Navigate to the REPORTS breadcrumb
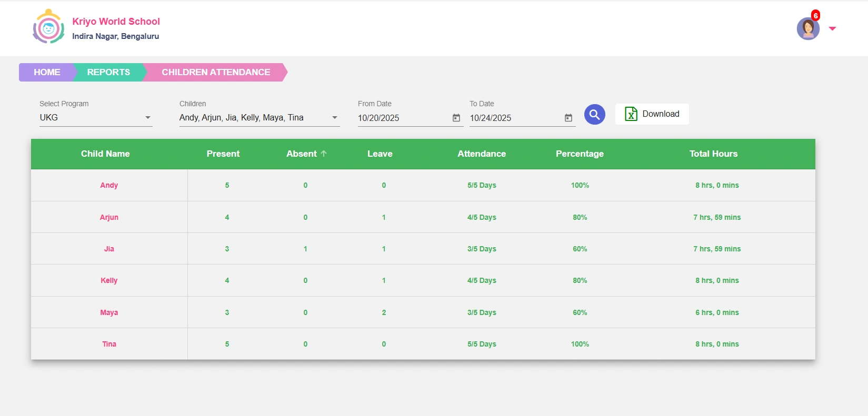Viewport: 868px width, 416px height. click(108, 73)
